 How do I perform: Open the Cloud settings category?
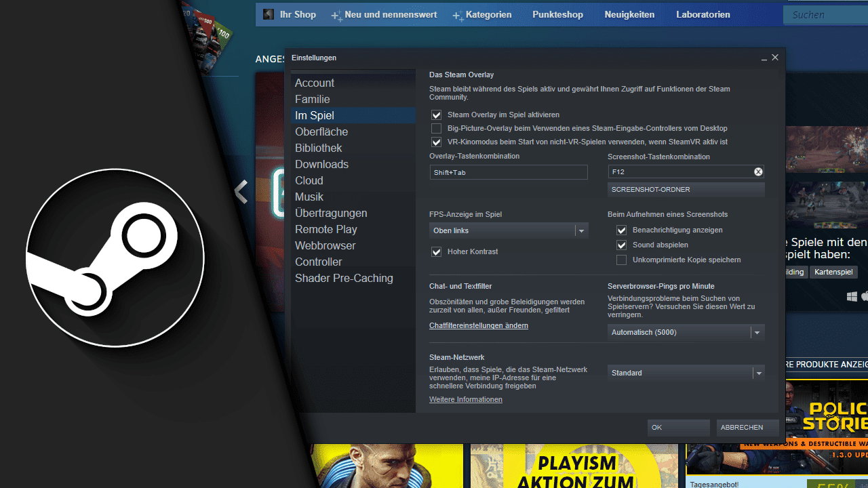353,180
